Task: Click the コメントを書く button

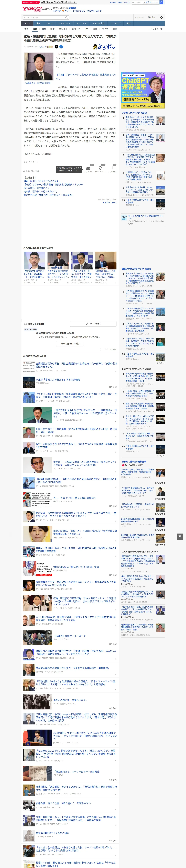Action: pos(93,323)
